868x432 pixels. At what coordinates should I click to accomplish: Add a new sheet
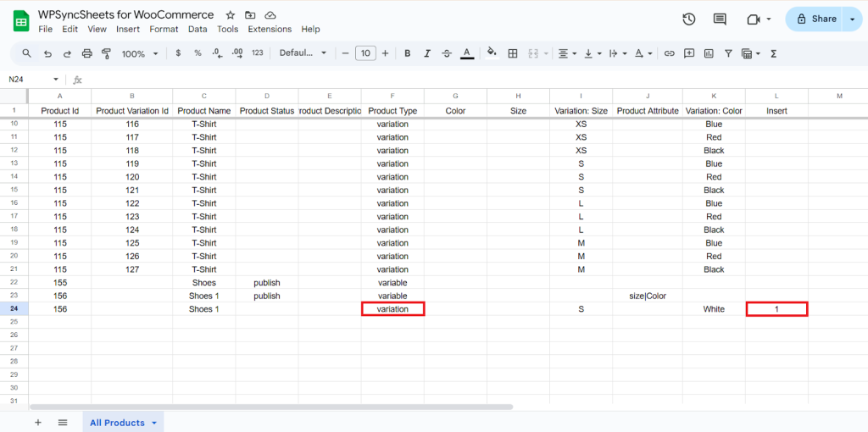37,423
